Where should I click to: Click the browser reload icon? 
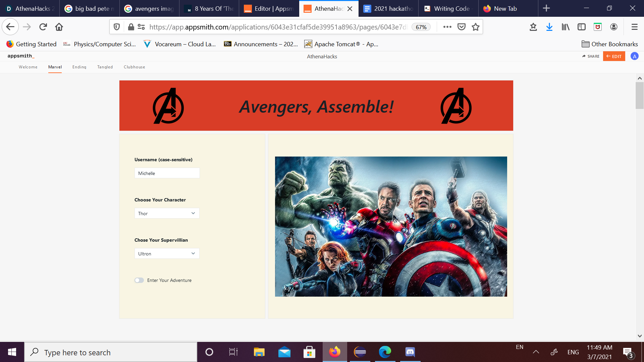coord(43,27)
